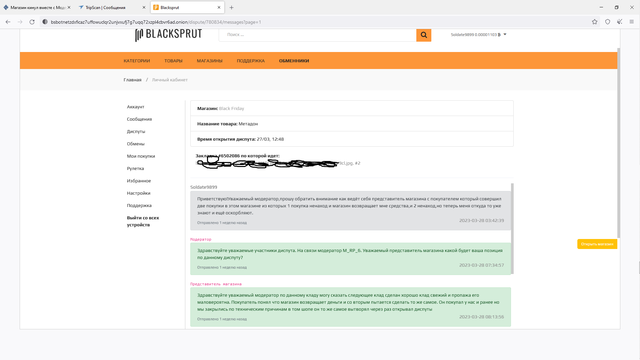Open Мои покупки in the sidebar
The height and width of the screenshot is (360, 640).
(x=141, y=156)
